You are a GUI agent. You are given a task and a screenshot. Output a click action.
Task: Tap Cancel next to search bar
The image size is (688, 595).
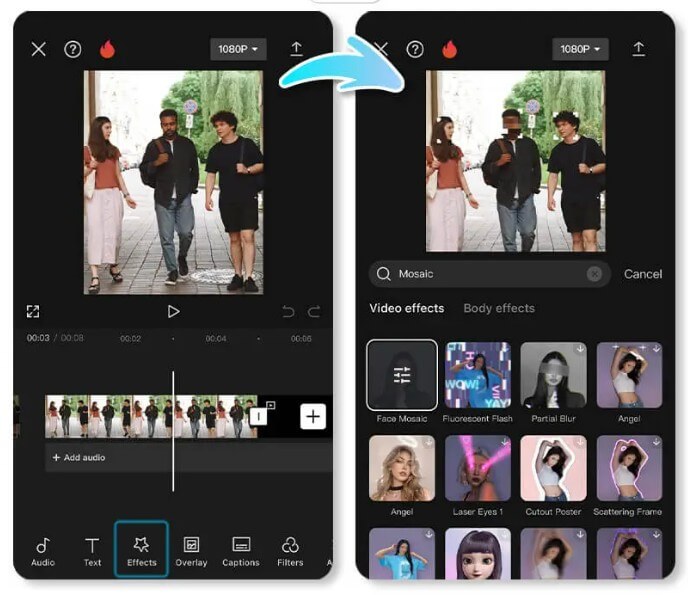[x=643, y=274]
